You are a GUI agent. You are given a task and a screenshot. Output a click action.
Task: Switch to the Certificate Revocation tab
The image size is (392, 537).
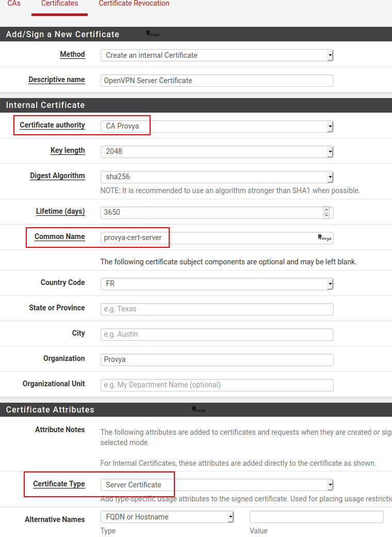[134, 4]
